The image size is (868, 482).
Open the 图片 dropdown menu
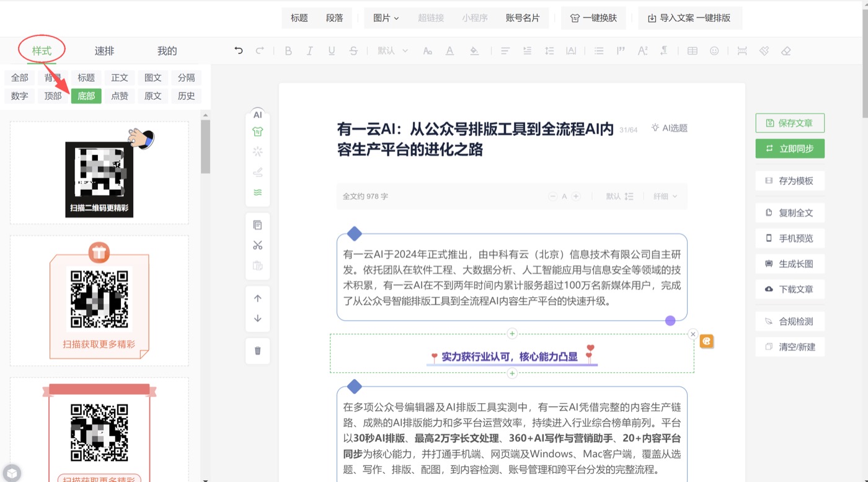386,18
